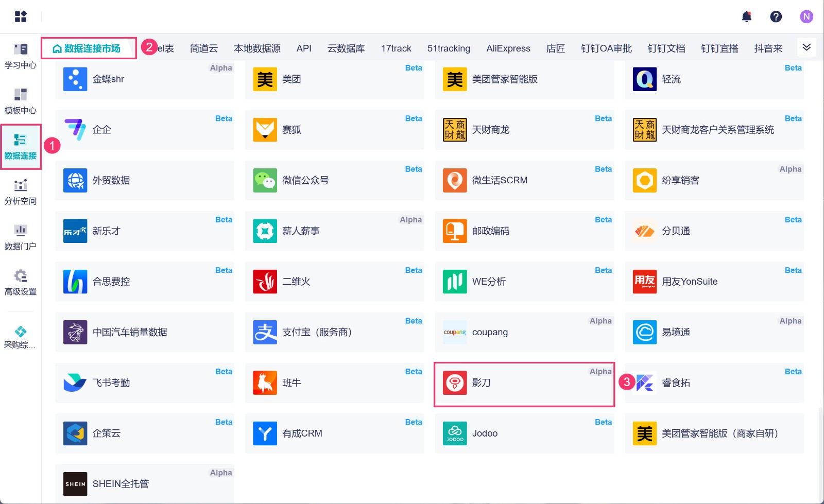Viewport: 824px width, 504px height.
Task: Switch to the AliExpress tab
Action: (x=508, y=48)
